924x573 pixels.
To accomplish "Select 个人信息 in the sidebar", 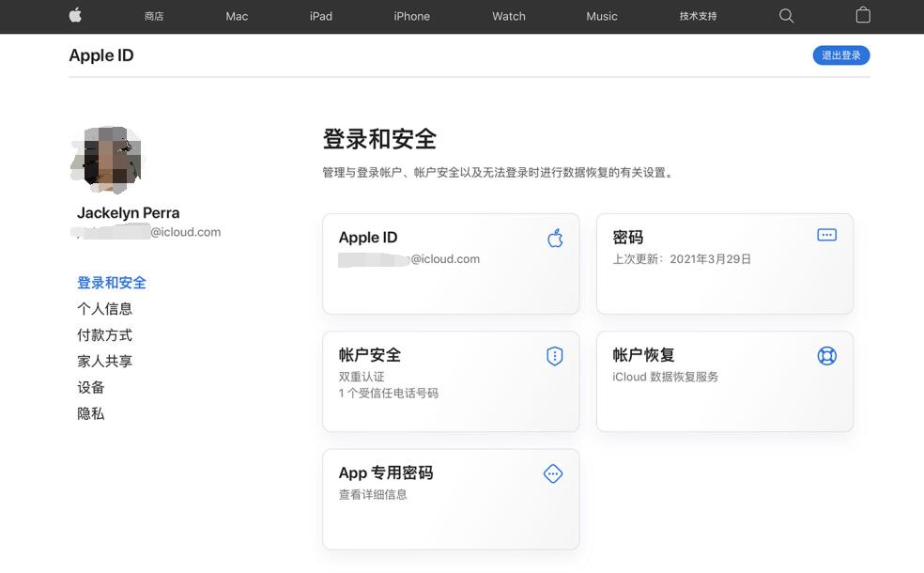I will click(104, 309).
